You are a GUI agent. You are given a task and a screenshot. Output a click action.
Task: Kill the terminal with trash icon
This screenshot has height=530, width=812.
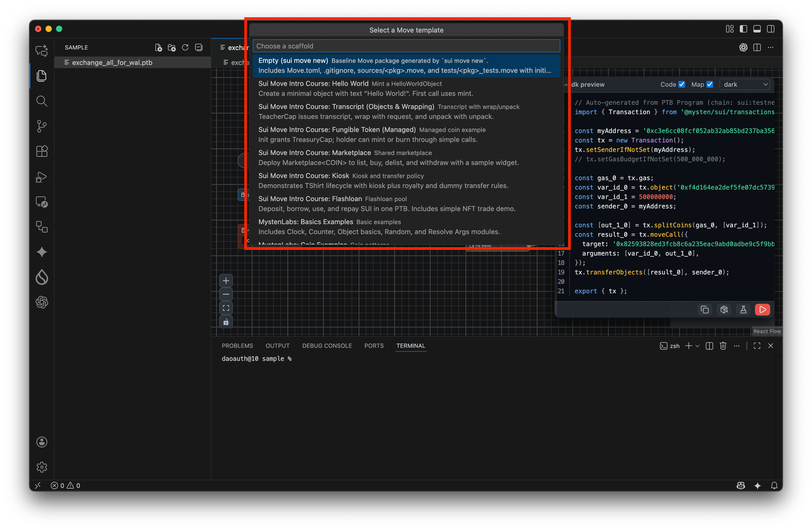[x=723, y=346]
